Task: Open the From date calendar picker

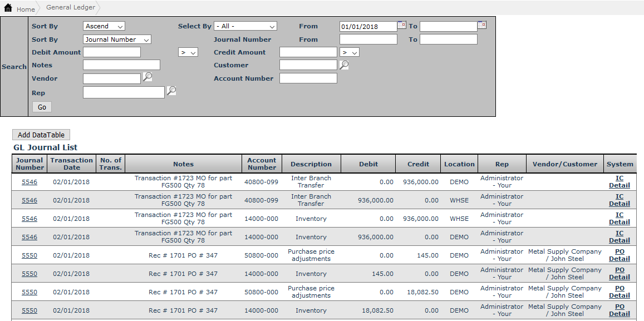Action: [x=401, y=25]
